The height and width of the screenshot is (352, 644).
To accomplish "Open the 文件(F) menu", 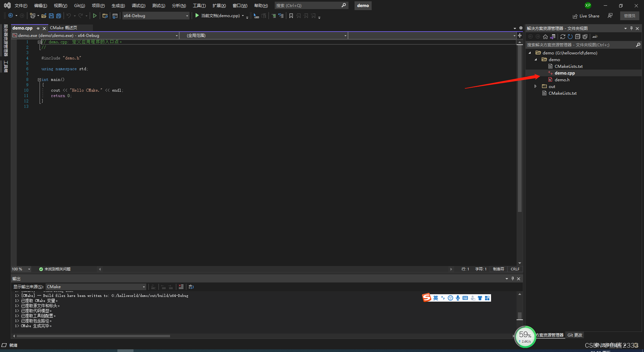I will (x=21, y=6).
